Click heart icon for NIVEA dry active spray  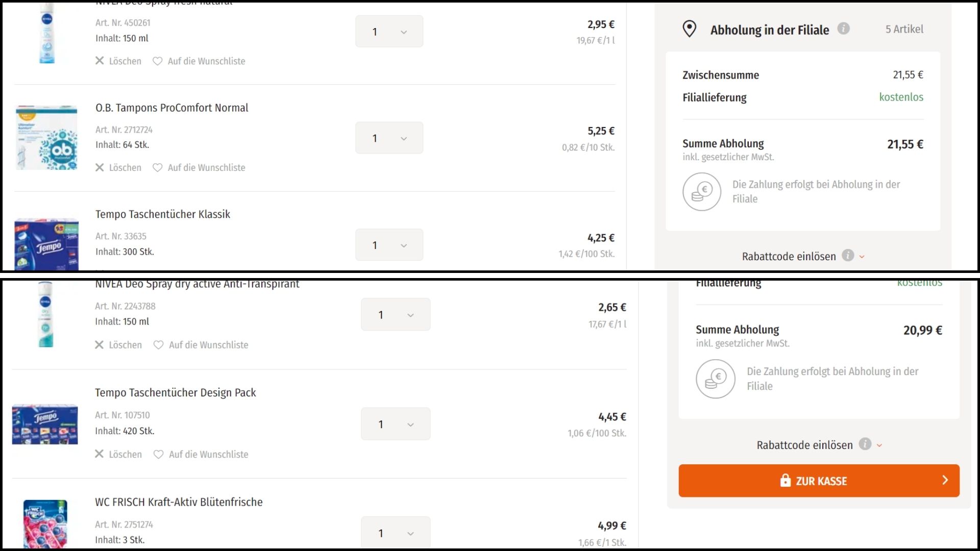159,345
